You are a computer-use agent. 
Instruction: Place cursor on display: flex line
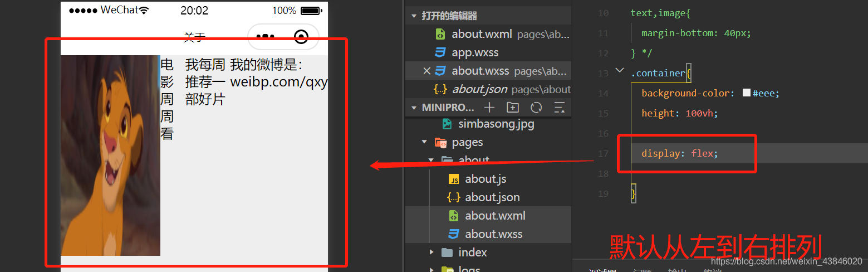pyautogui.click(x=680, y=153)
